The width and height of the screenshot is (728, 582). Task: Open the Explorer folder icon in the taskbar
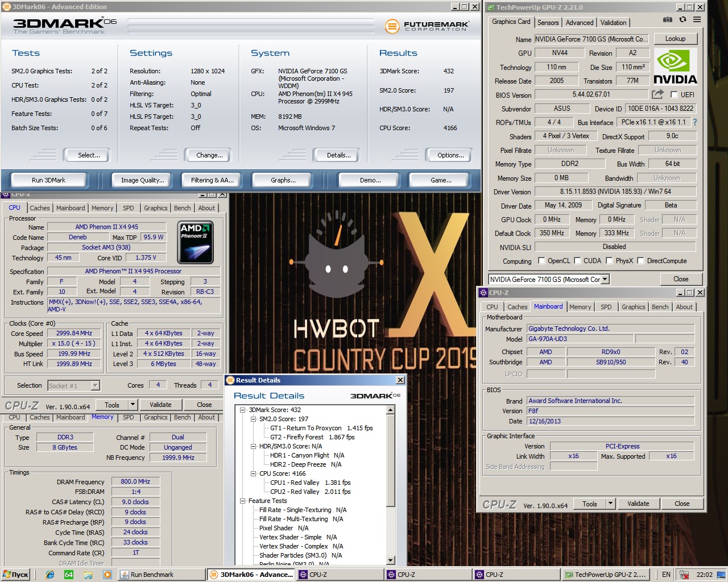pyautogui.click(x=88, y=575)
